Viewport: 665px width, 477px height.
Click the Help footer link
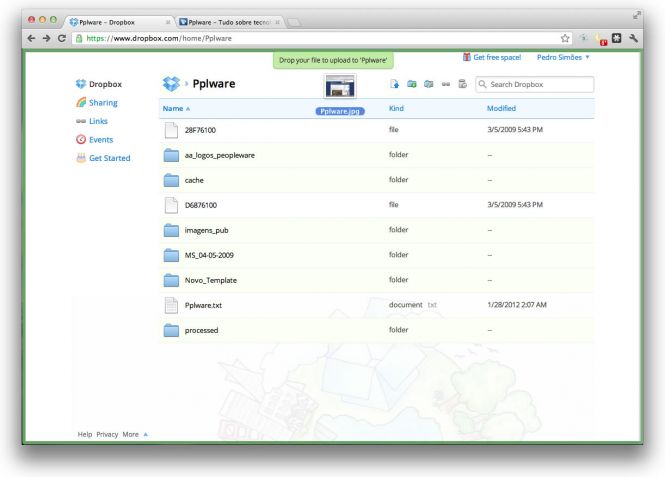click(x=85, y=434)
